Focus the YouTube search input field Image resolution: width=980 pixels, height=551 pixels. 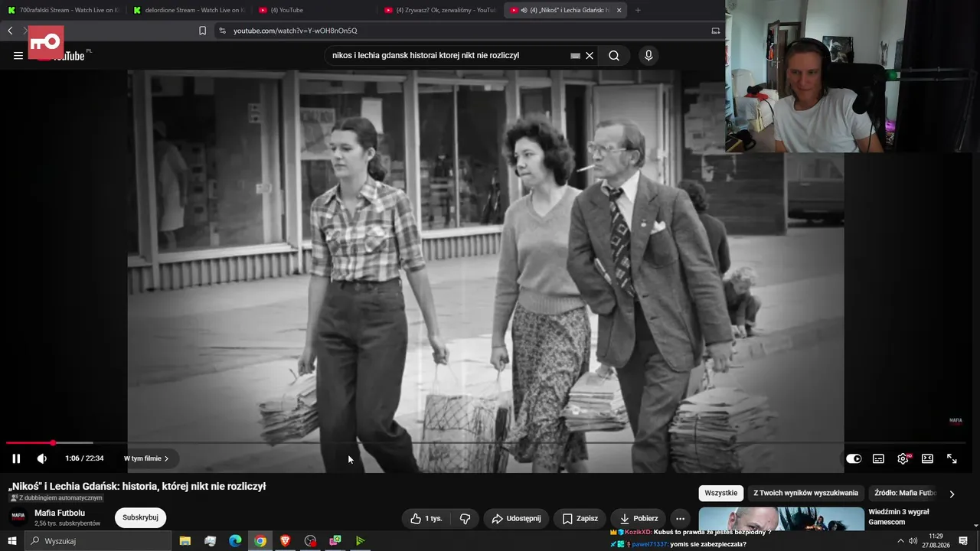(448, 55)
